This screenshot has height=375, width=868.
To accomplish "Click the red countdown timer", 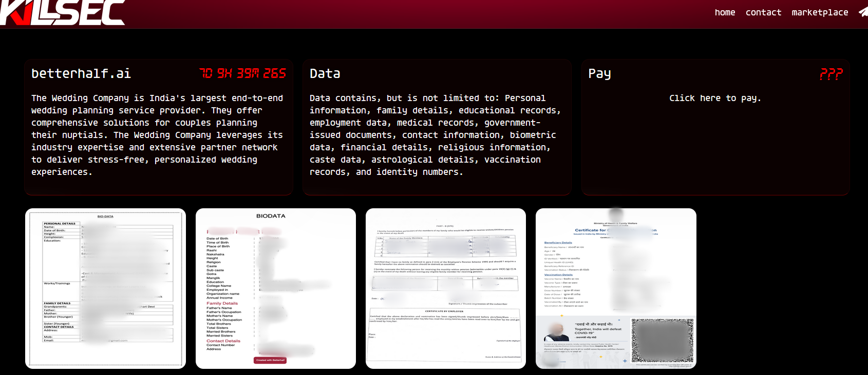I will coord(243,73).
